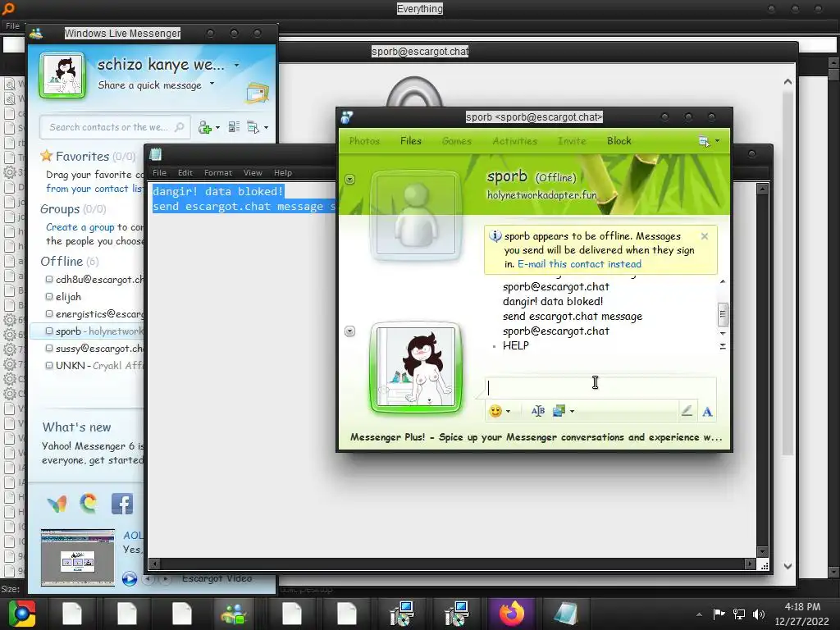Click the volume speaker tray icon

coord(759,614)
